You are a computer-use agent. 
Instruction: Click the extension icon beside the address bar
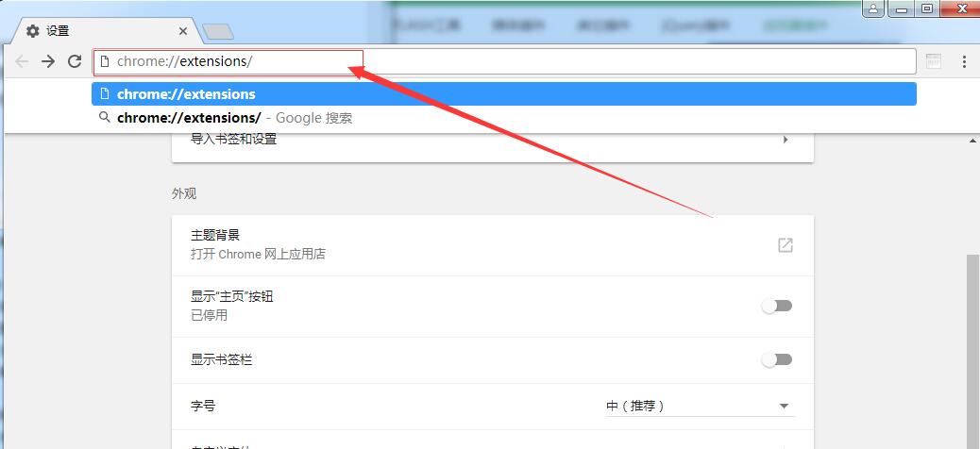tap(933, 61)
